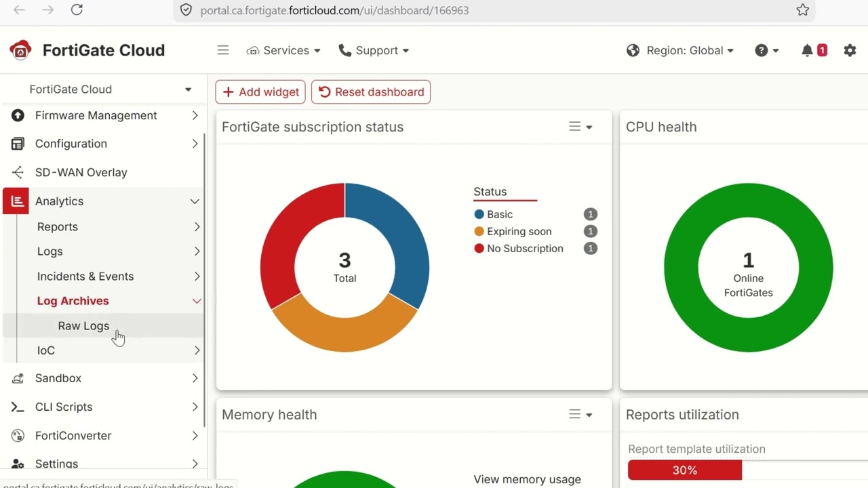Select Reports under Analytics

(58, 227)
